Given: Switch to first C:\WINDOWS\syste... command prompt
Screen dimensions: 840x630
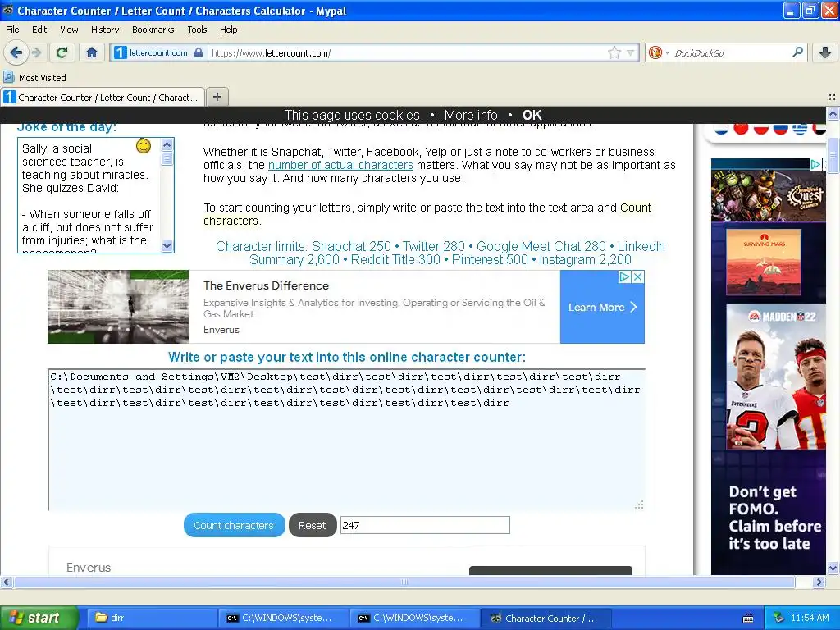Looking at the screenshot, I should point(284,618).
